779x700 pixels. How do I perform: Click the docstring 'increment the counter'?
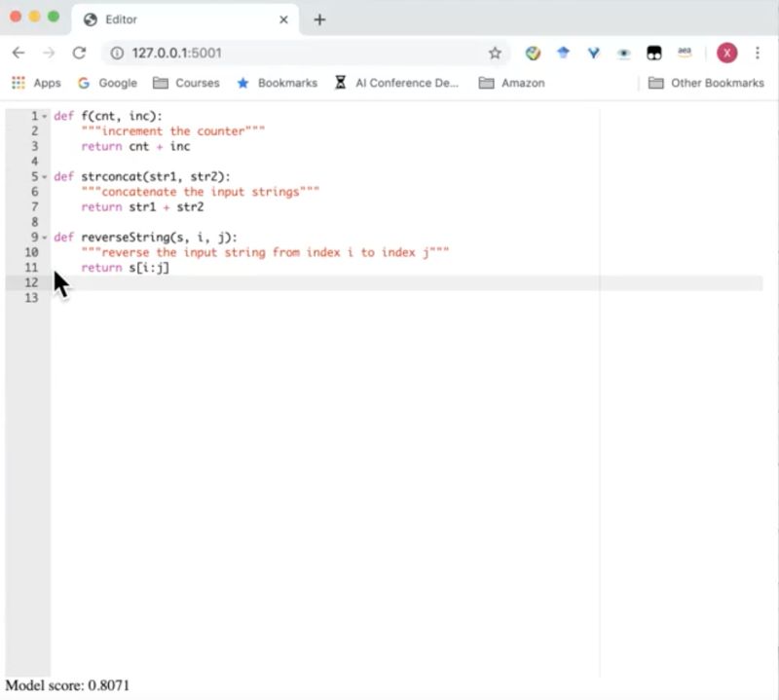click(x=173, y=131)
